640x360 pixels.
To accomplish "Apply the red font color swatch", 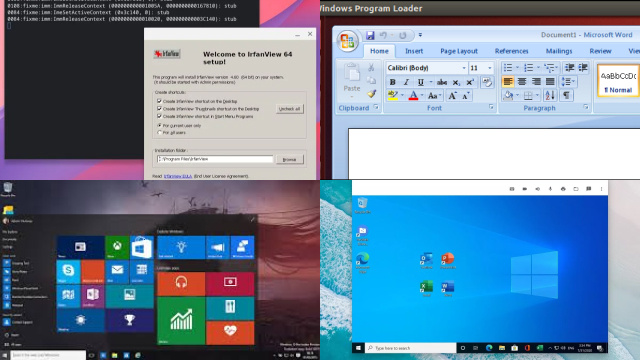I will 413,96.
